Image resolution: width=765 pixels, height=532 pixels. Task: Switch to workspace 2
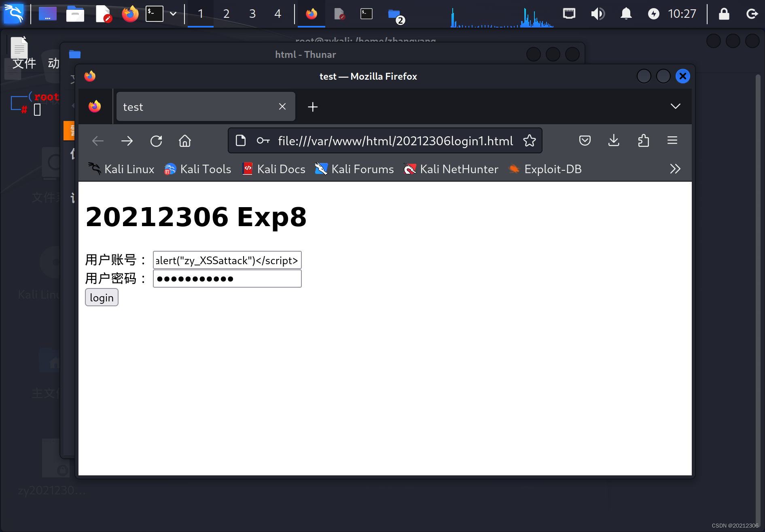[227, 14]
